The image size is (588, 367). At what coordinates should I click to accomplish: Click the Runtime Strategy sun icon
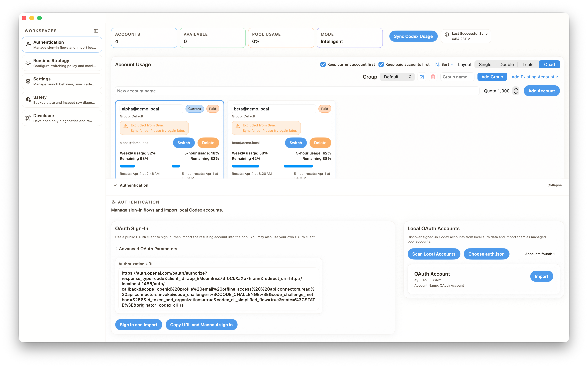[28, 63]
